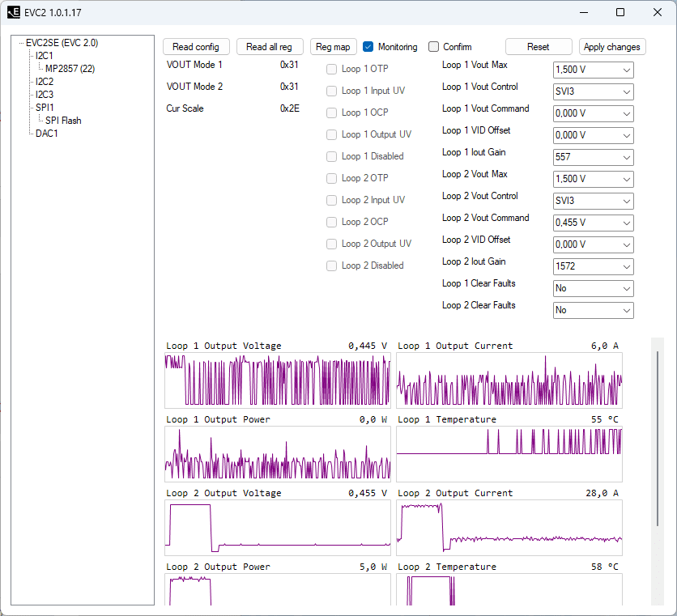The width and height of the screenshot is (677, 616).
Task: Click Apply changes button
Action: 611,47
